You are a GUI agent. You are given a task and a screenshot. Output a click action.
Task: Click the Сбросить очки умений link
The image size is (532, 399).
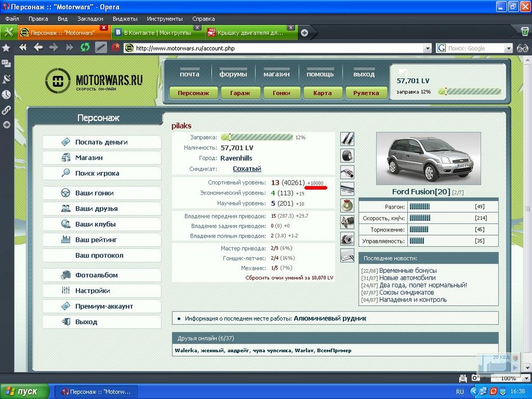pos(289,278)
